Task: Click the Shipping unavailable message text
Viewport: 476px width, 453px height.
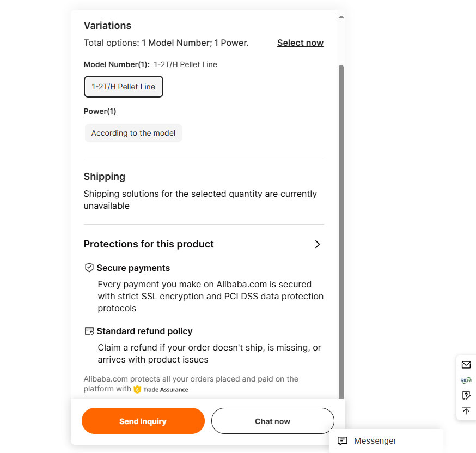Action: point(200,200)
